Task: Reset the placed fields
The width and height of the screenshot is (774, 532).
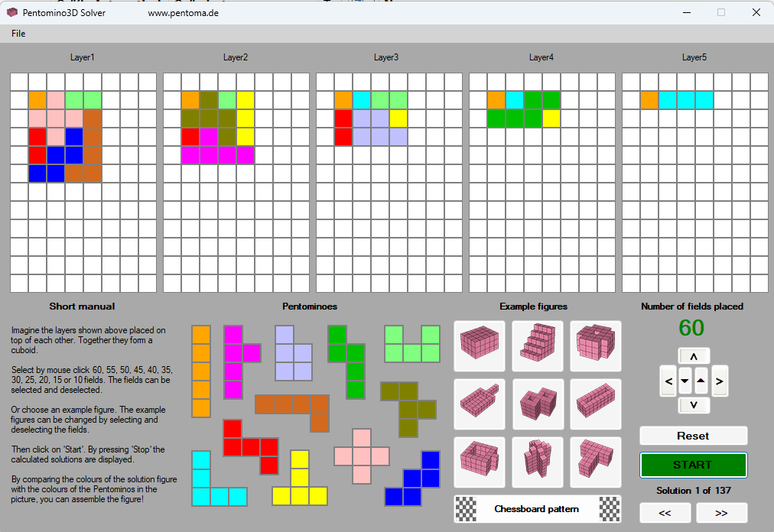Action: coord(693,435)
